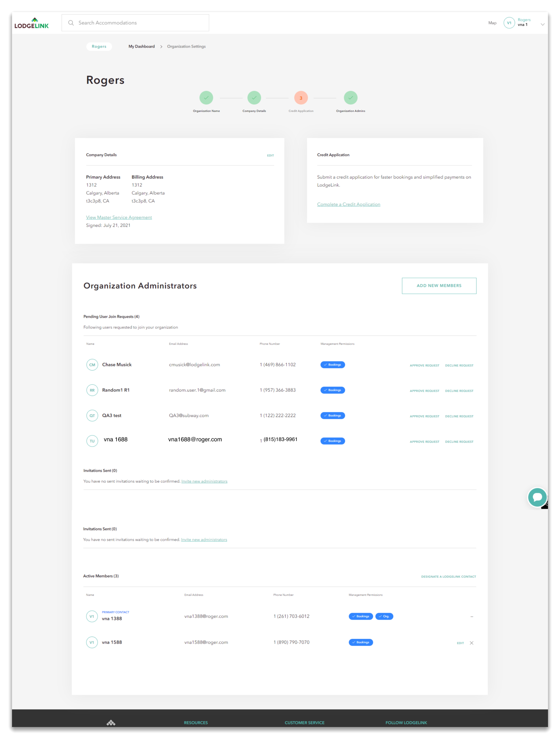Click the TU avatar for vna 1688
Image resolution: width=560 pixels, height=739 pixels.
[x=92, y=441]
